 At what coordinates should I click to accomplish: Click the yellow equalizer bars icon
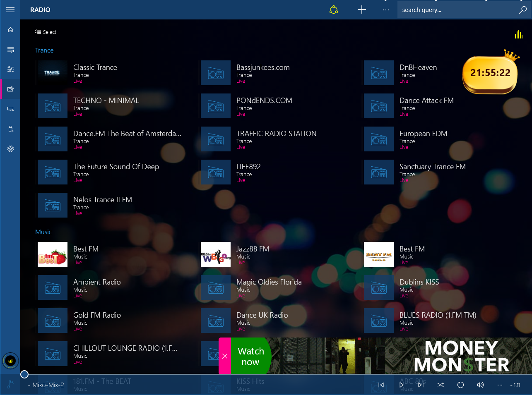pos(518,34)
